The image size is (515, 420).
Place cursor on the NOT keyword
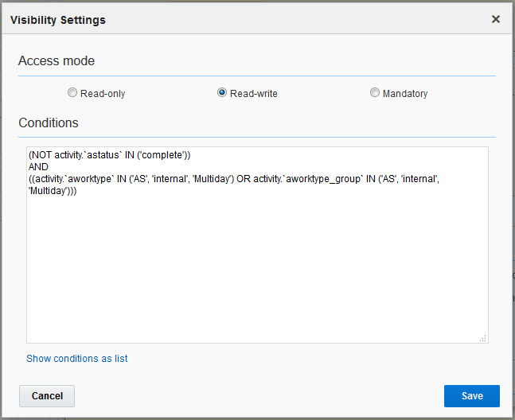coord(41,155)
